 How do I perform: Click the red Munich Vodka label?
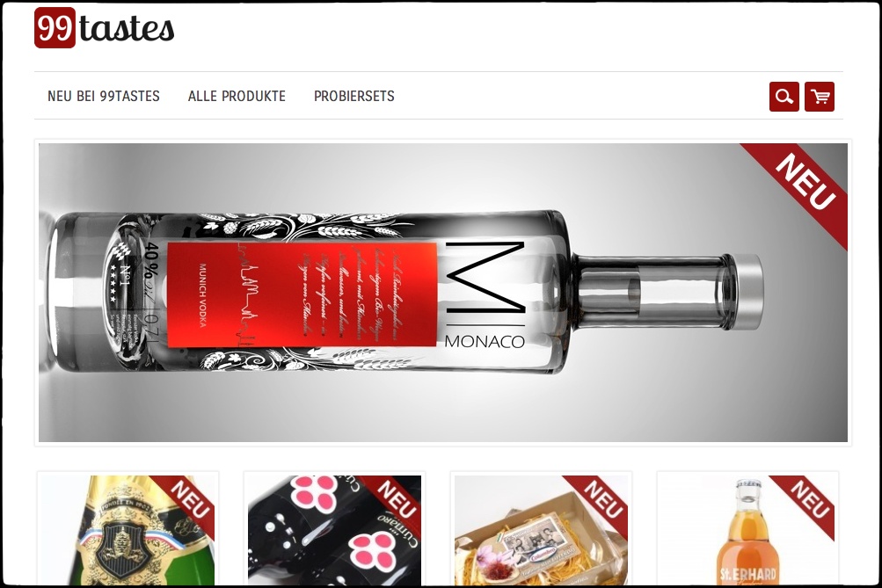[303, 294]
